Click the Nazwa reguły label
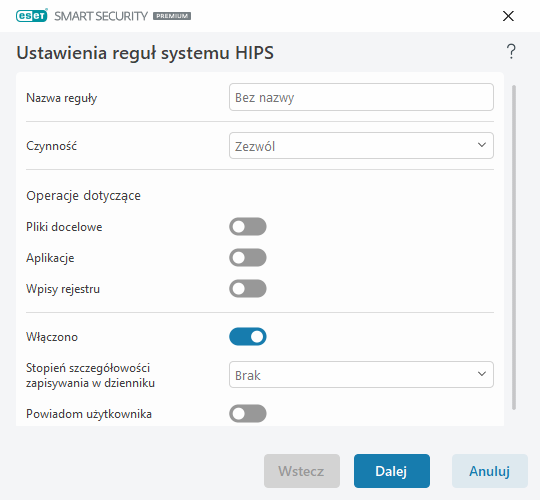 click(x=62, y=98)
